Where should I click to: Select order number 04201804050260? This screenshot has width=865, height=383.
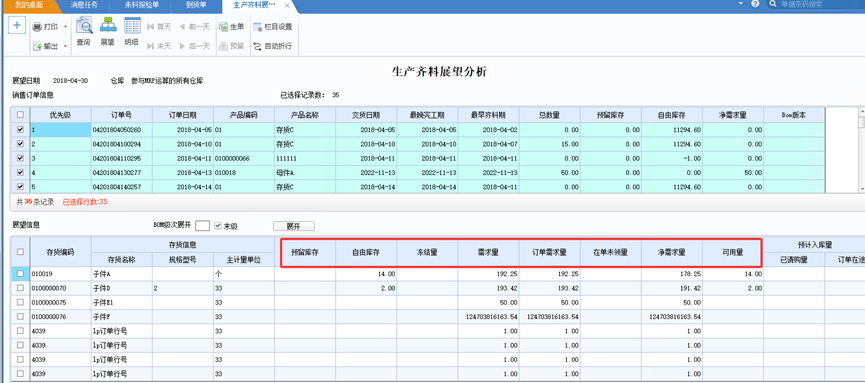pos(122,130)
